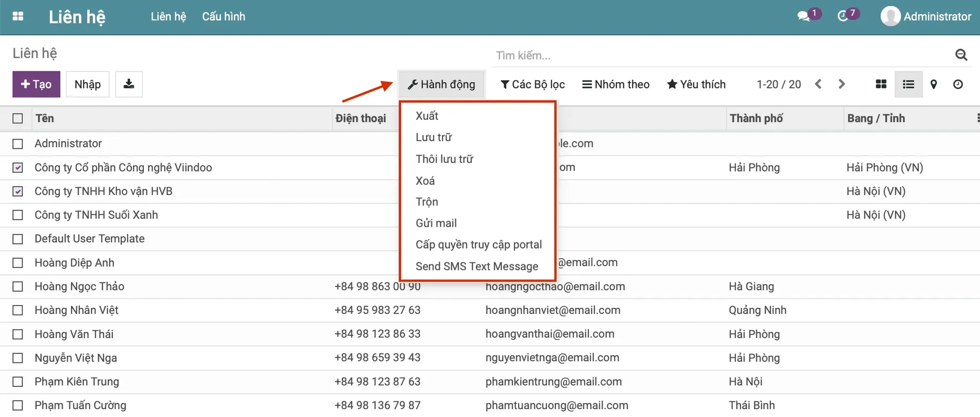Choose Send SMS Text Message
980x417 pixels.
(x=477, y=266)
